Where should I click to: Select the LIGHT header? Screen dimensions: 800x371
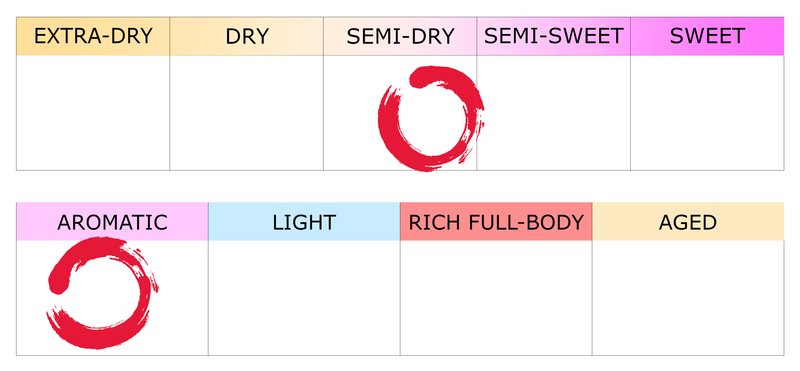click(x=304, y=221)
